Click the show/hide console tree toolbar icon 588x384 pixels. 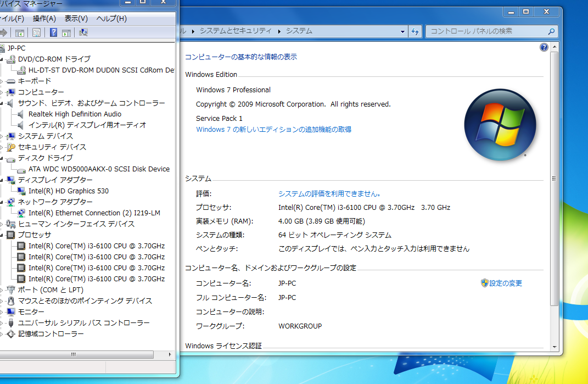20,32
